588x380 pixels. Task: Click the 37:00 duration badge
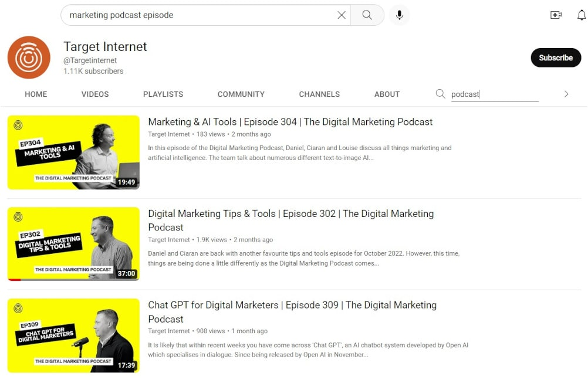tap(126, 274)
